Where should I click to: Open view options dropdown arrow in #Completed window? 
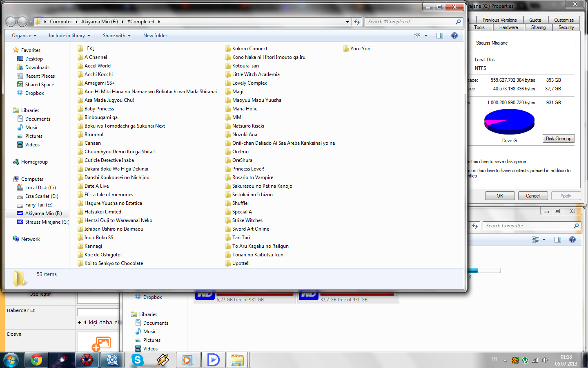point(426,36)
